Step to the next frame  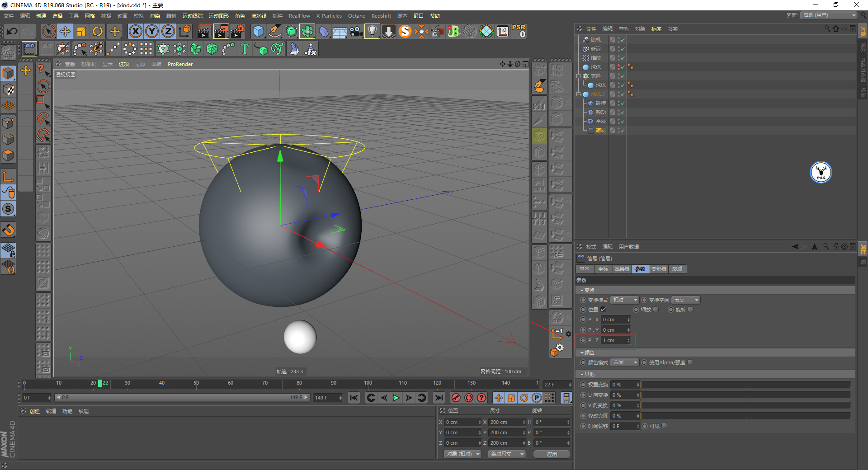pyautogui.click(x=409, y=398)
